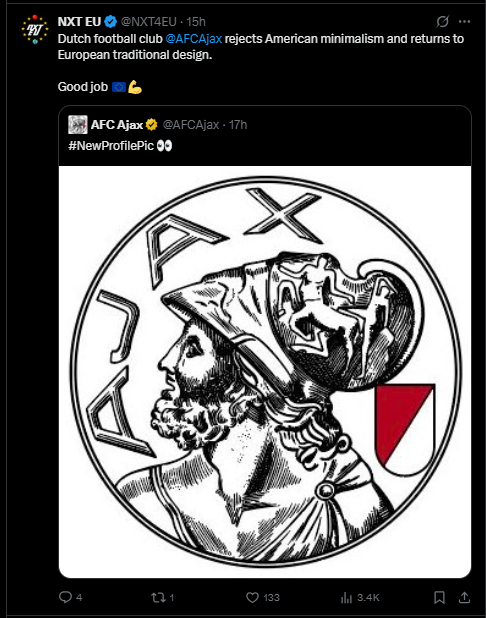This screenshot has width=486, height=618.
Task: Open NXT EU profile avatar
Action: [35, 30]
